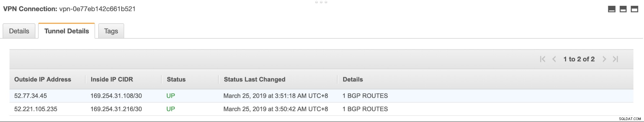Viewport: 644px width, 122px height.
Task: Select the Tunnel Details tab
Action: [67, 31]
